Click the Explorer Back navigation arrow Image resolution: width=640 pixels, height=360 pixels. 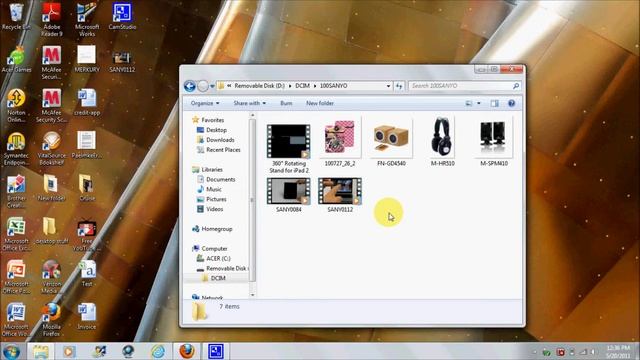coord(189,86)
